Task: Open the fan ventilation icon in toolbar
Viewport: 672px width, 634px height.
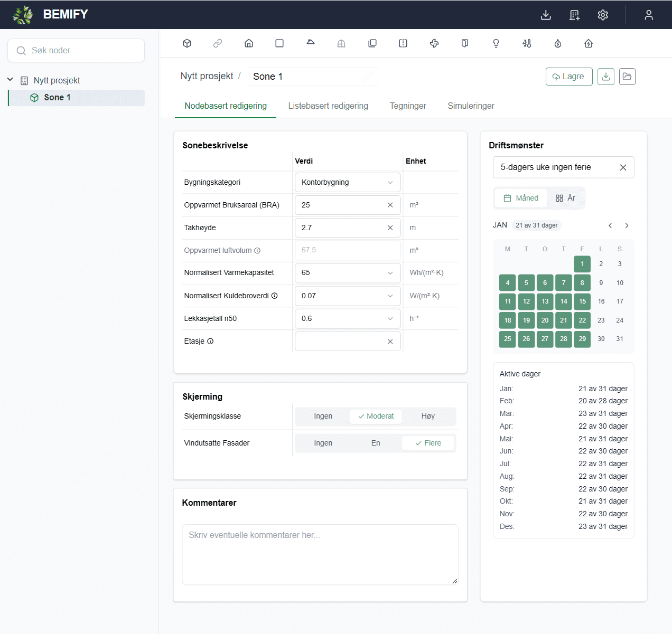Action: 434,43
